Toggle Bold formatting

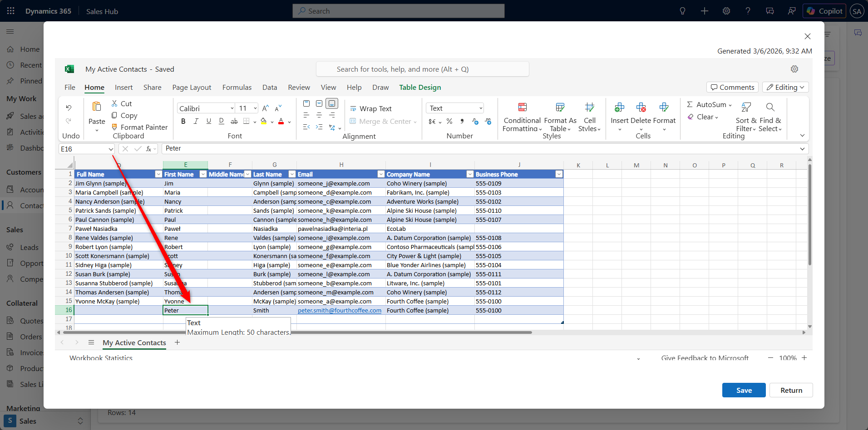pos(183,122)
